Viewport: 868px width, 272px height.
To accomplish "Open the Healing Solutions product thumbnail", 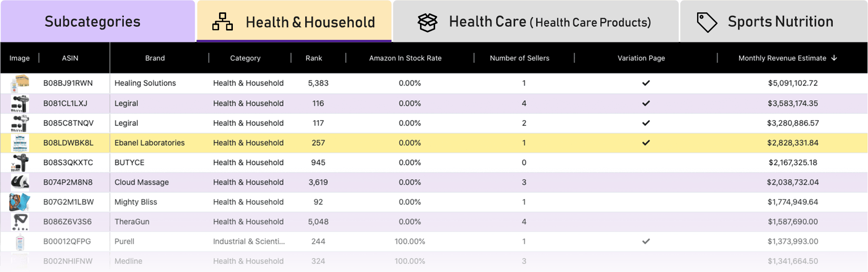I will point(20,83).
